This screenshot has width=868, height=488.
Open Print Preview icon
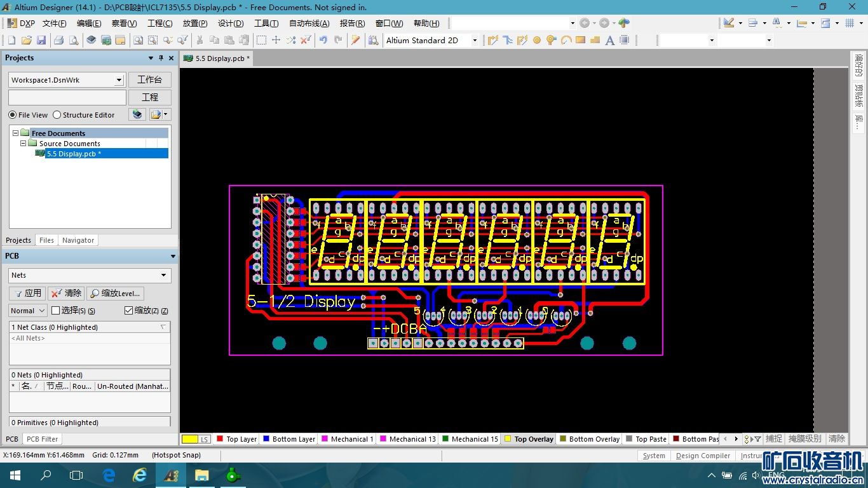point(74,40)
